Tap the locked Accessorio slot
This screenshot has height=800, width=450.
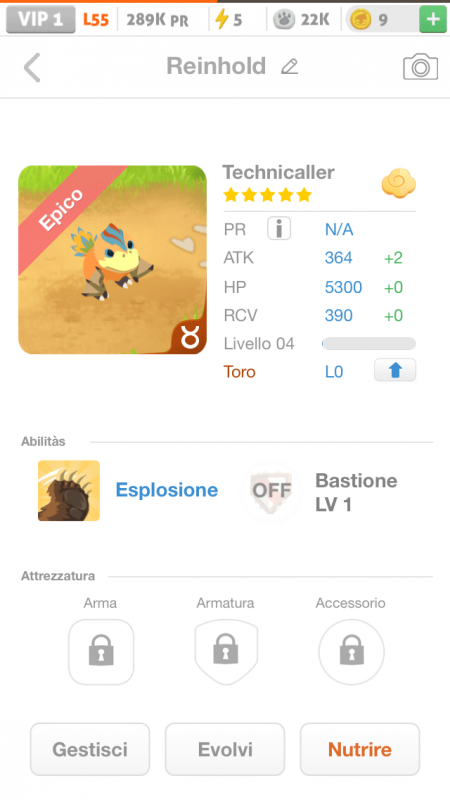(x=351, y=652)
